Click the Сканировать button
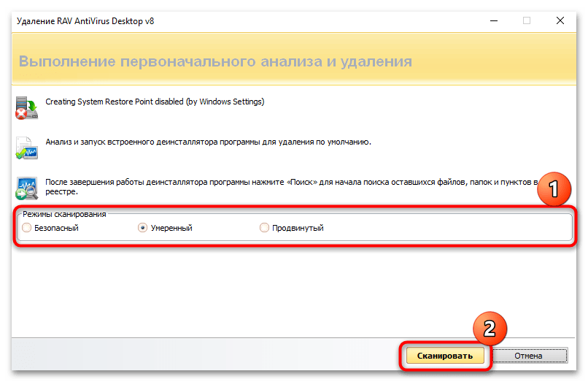 (x=445, y=355)
